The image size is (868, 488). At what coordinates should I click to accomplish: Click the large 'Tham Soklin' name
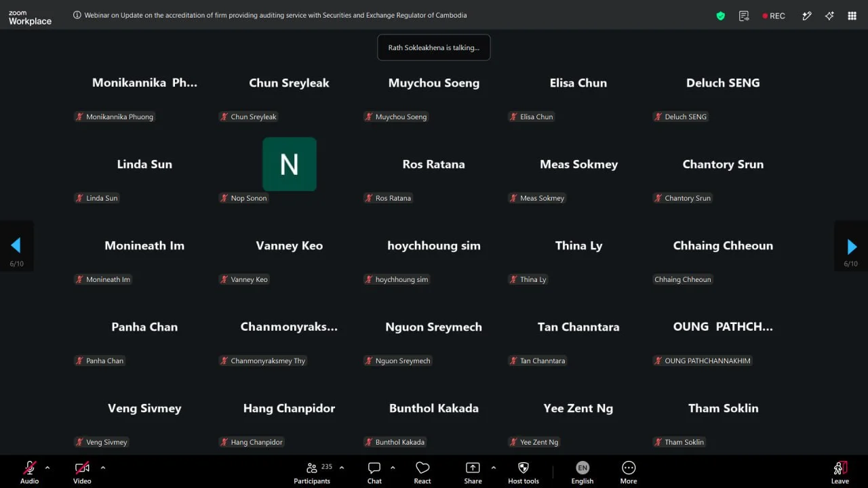click(x=723, y=408)
